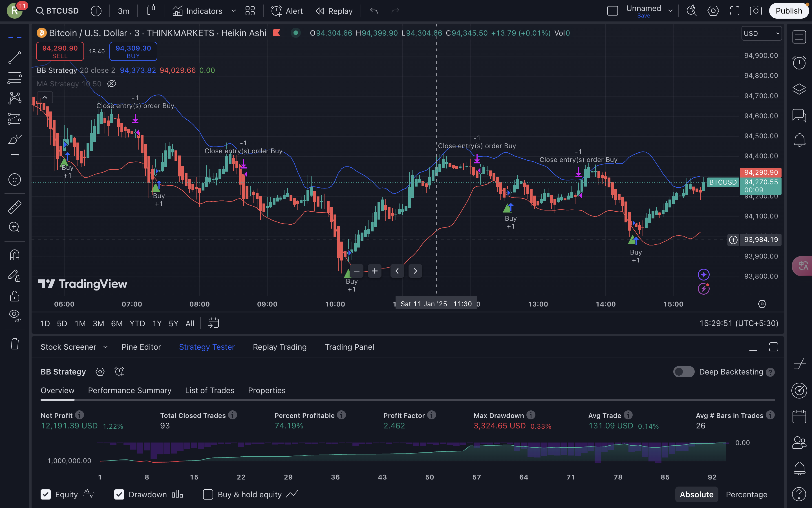This screenshot has width=812, height=508.
Task: Expand the indicators favorites dropdown arrow
Action: [233, 11]
